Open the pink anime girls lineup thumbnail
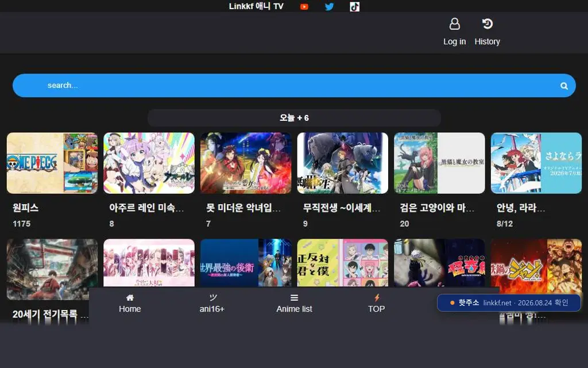The image size is (588, 368). (149, 263)
